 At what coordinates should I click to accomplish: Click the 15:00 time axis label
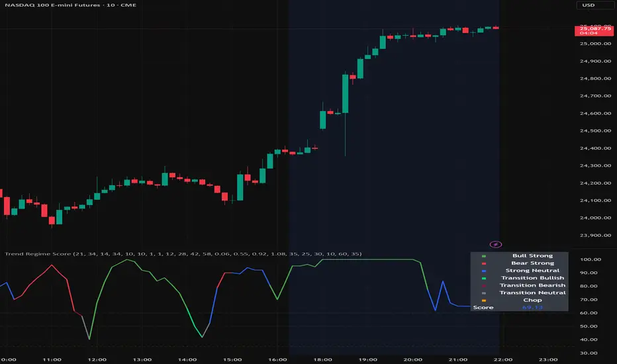[x=232, y=359]
